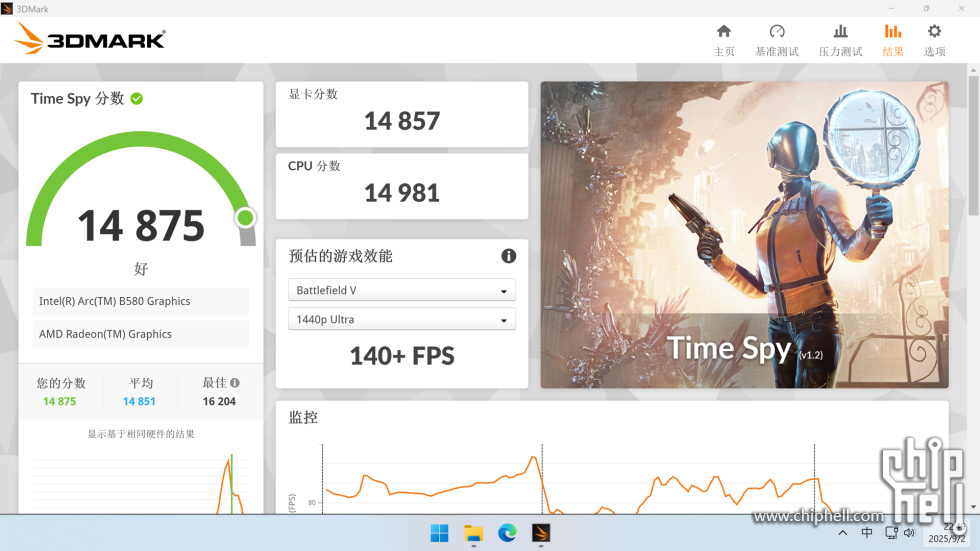Click the 140+ FPS estimate
This screenshot has width=980, height=551.
coord(402,356)
